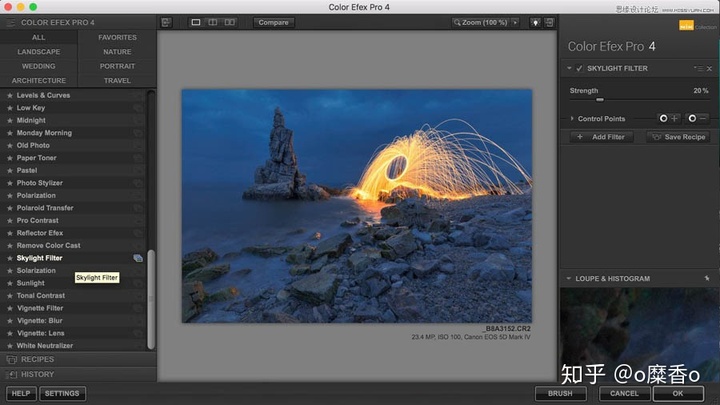
Task: Click the Strength value 20 %
Action: [701, 91]
